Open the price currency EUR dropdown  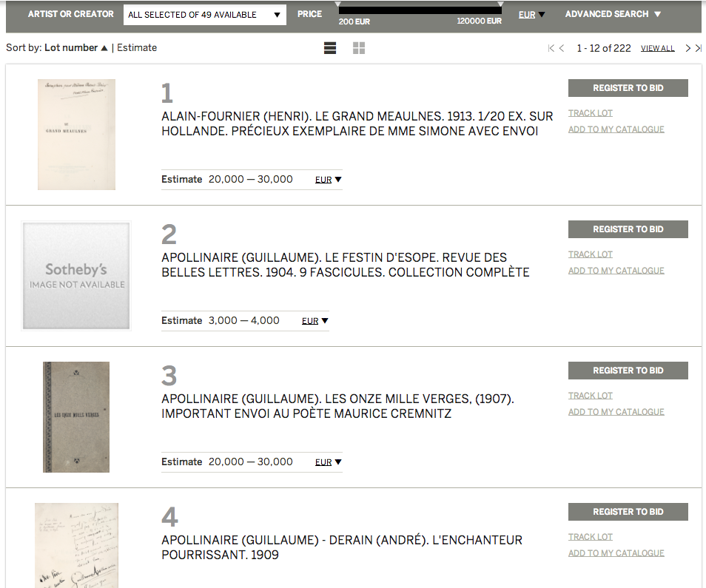tap(532, 14)
